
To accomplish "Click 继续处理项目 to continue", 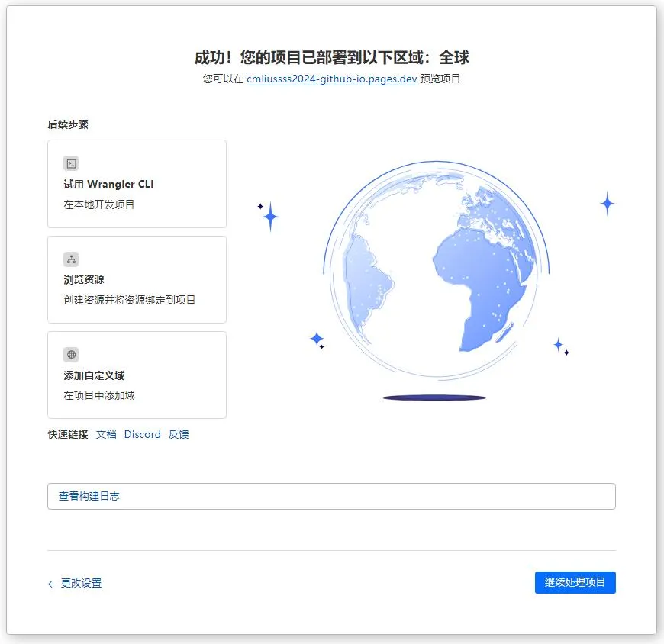I will click(575, 582).
